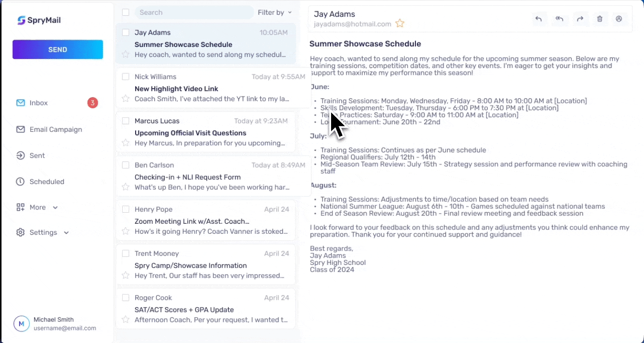
Task: Click the Reply arrow icon
Action: click(x=539, y=19)
